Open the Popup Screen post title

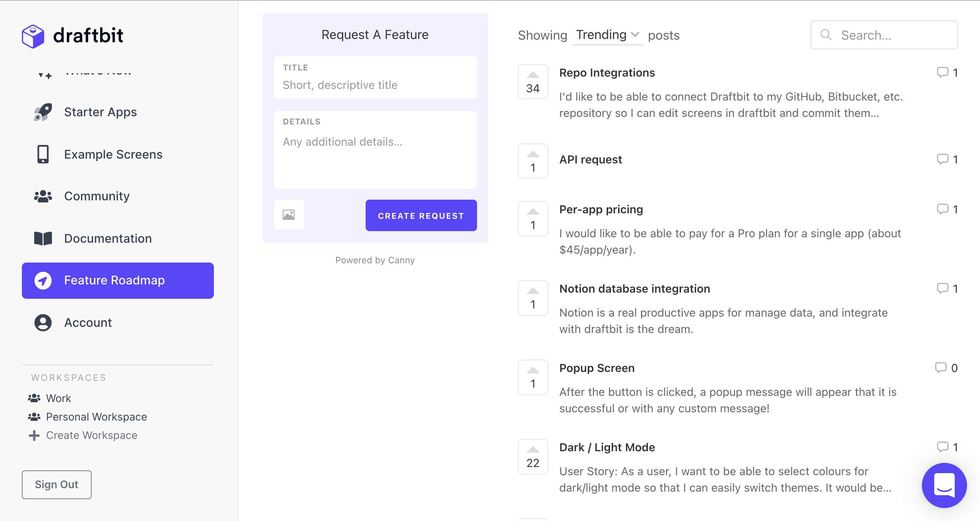pyautogui.click(x=597, y=368)
